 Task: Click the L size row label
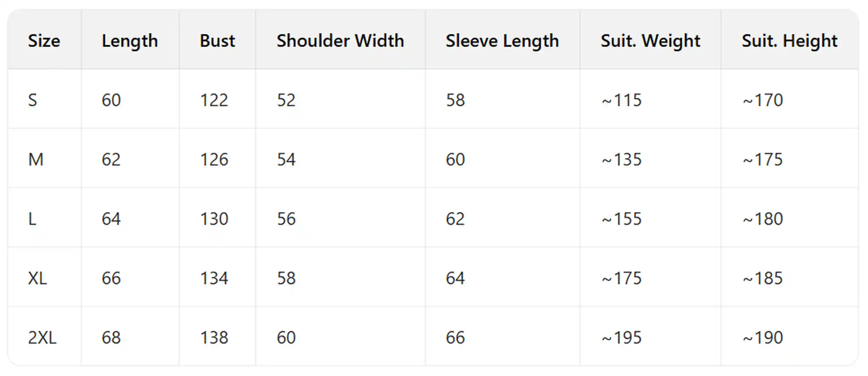[x=32, y=219]
